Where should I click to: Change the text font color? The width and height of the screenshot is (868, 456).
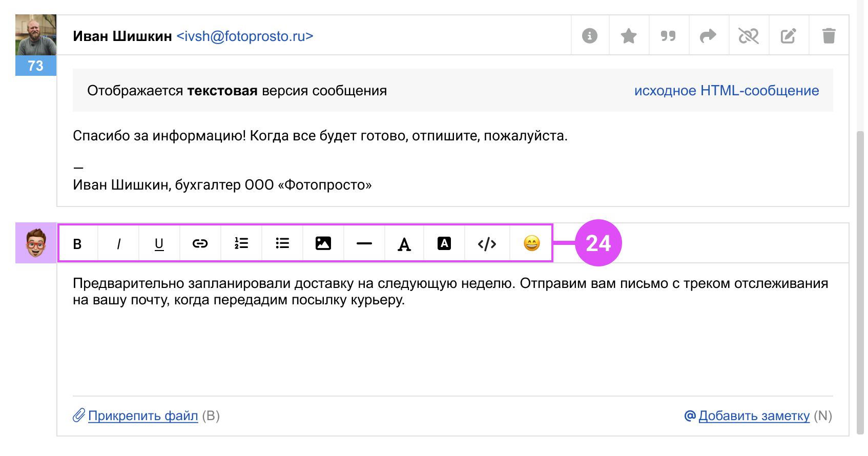pos(404,244)
